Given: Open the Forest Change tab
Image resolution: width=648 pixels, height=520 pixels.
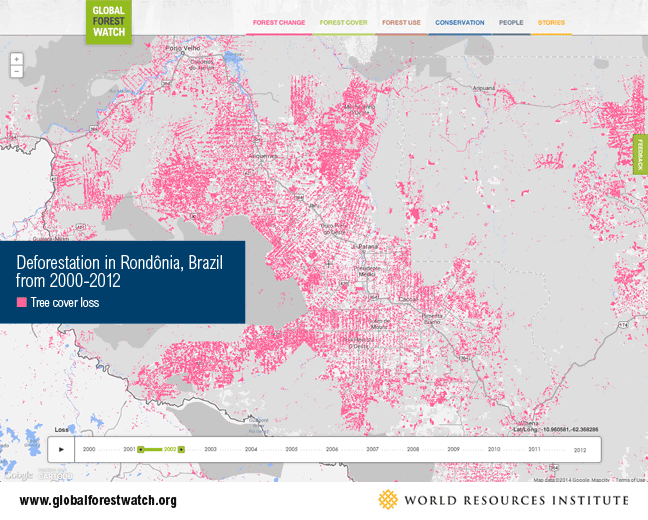Looking at the screenshot, I should 279,22.
